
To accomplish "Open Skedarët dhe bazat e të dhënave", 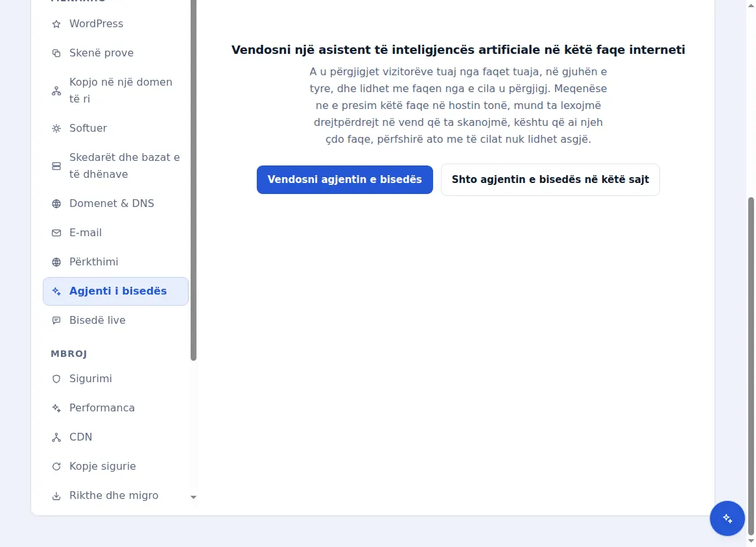I will pyautogui.click(x=115, y=166).
